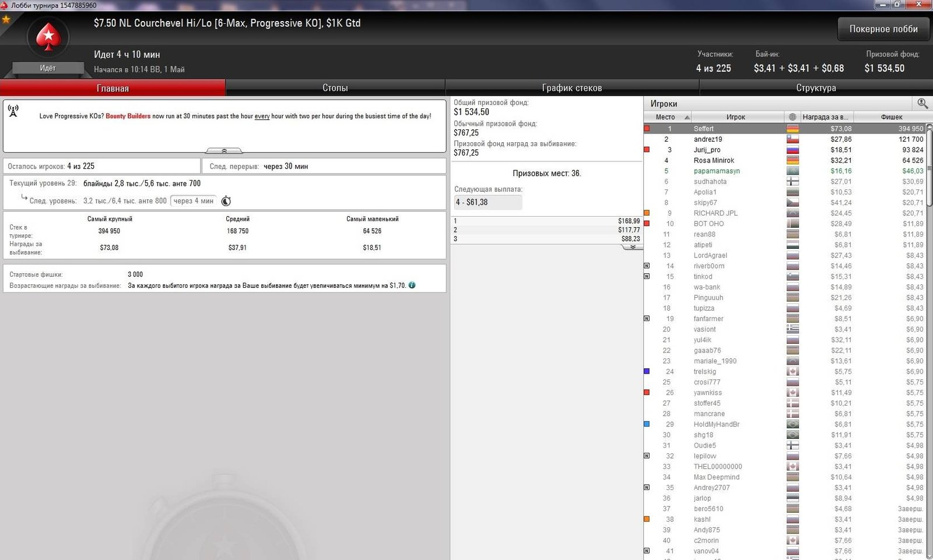Click the info icon after bounty text
The width and height of the screenshot is (933, 560).
(412, 286)
